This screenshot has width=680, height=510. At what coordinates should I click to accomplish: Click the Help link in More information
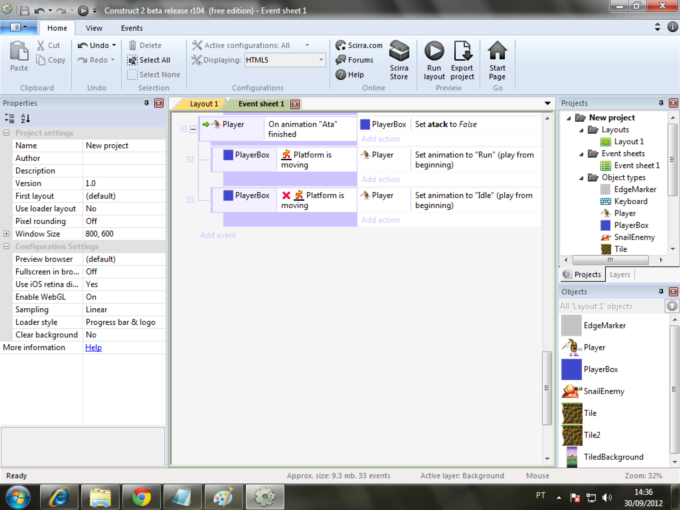[93, 347]
